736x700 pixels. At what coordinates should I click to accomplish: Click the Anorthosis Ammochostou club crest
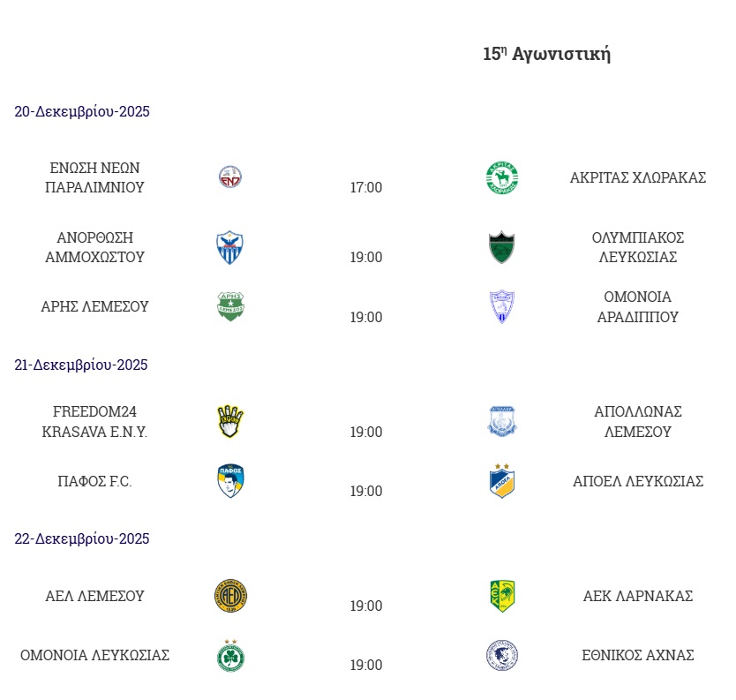[x=230, y=248]
